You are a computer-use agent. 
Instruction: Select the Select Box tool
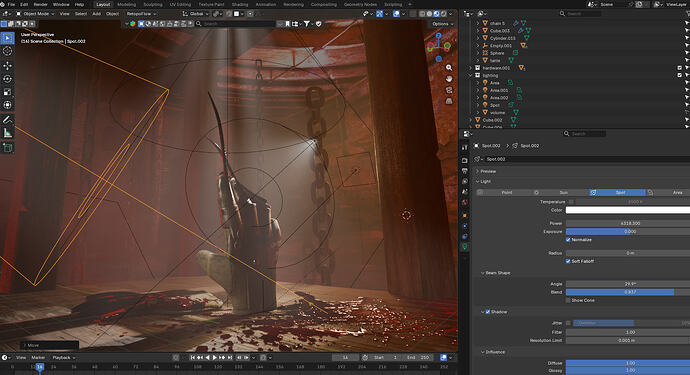click(7, 38)
